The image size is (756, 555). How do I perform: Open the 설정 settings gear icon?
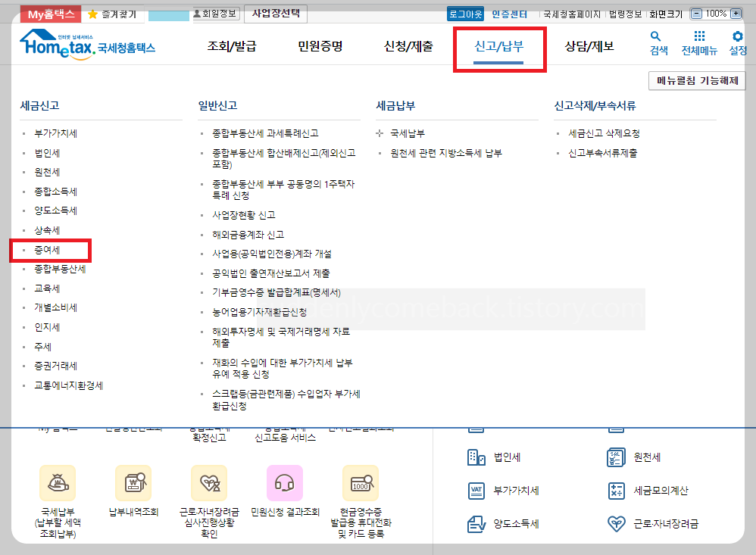pos(739,42)
